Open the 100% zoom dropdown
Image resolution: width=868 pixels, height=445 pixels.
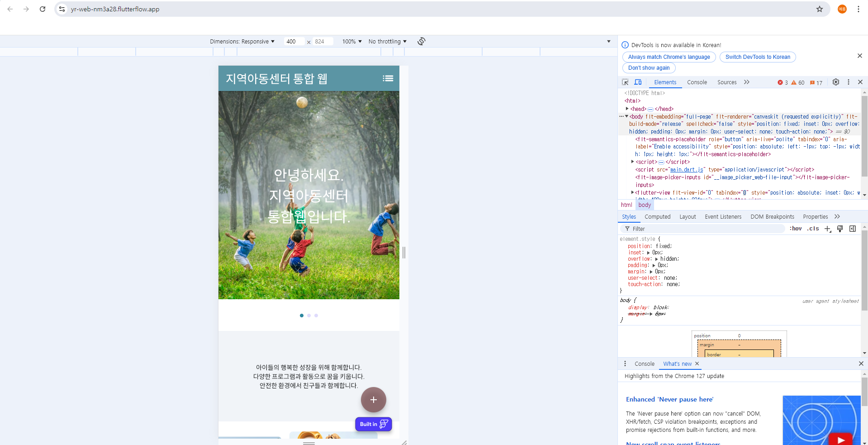(352, 41)
